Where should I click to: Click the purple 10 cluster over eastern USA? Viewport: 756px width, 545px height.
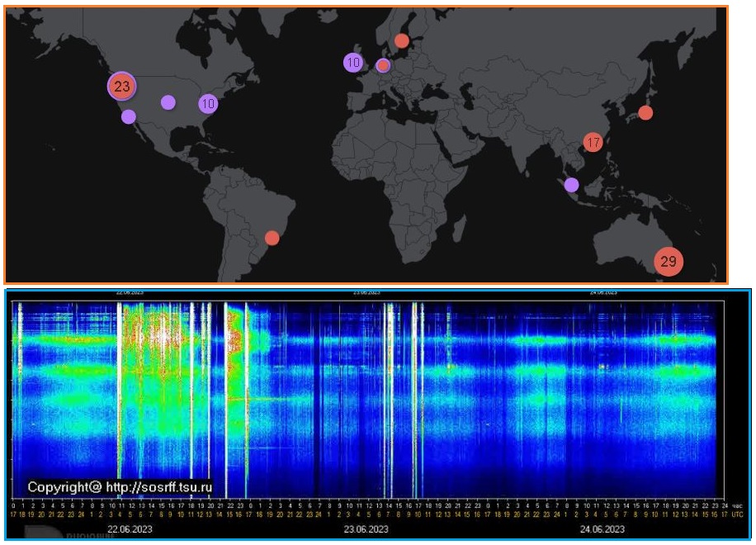[208, 103]
